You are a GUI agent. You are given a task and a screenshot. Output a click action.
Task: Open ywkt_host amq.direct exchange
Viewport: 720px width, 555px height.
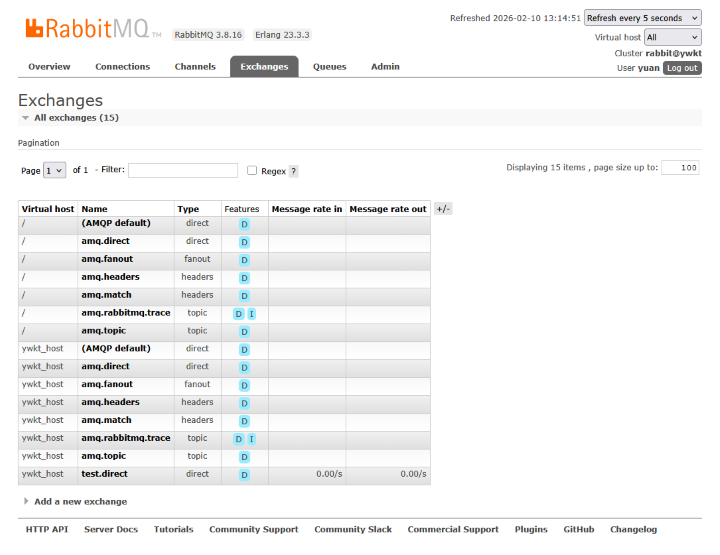click(106, 366)
